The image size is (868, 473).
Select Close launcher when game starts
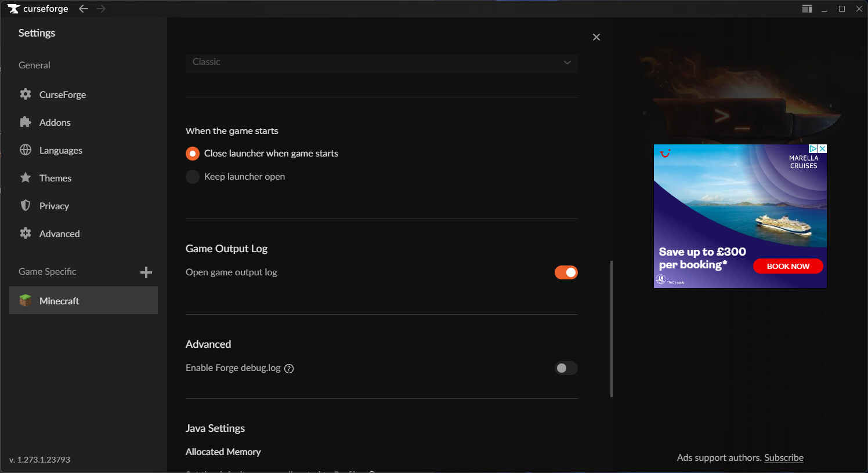[193, 154]
